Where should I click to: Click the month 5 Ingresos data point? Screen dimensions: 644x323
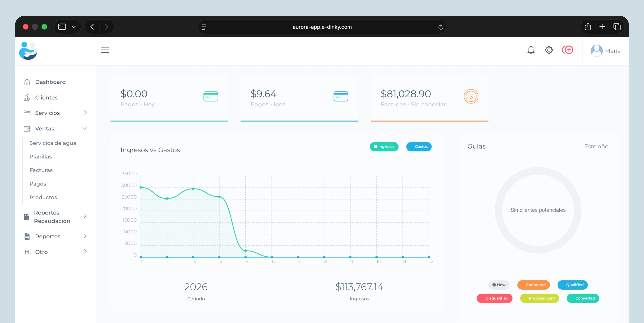click(245, 251)
